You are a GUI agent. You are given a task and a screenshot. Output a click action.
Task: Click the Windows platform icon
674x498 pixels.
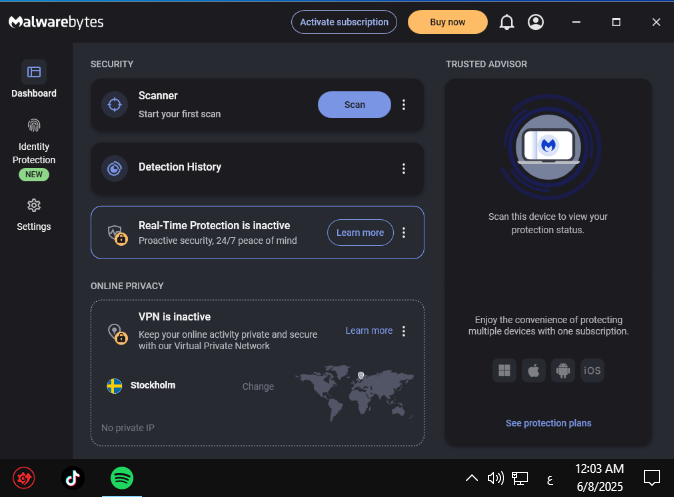click(x=504, y=370)
